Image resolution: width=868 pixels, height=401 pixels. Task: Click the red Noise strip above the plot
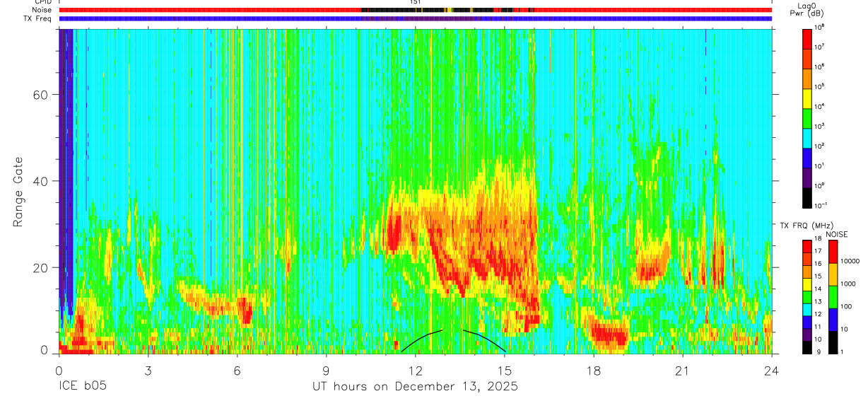click(x=416, y=10)
